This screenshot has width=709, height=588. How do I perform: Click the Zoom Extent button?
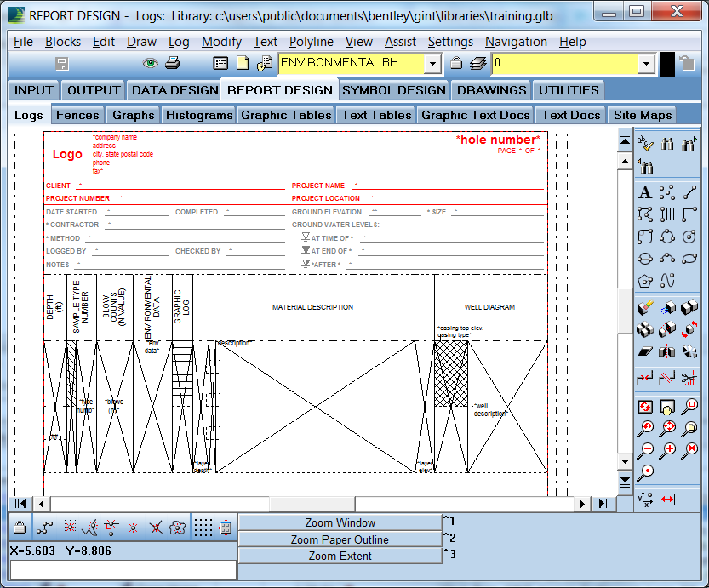pyautogui.click(x=340, y=556)
